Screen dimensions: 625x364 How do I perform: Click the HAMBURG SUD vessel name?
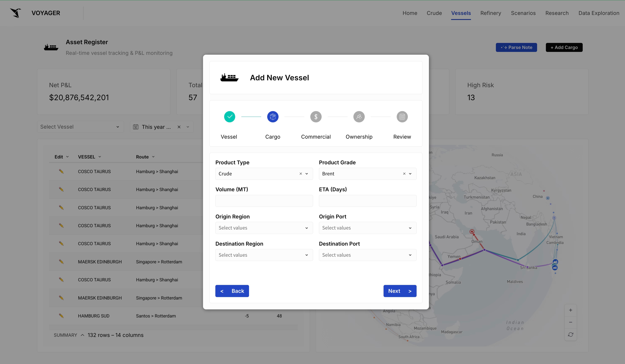(x=93, y=316)
